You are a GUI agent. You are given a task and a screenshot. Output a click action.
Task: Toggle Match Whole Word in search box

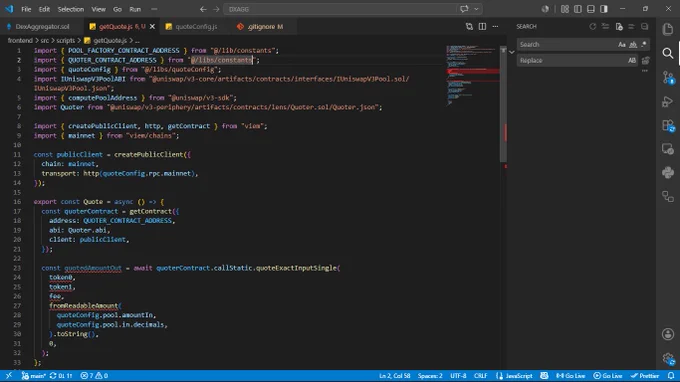click(x=633, y=44)
